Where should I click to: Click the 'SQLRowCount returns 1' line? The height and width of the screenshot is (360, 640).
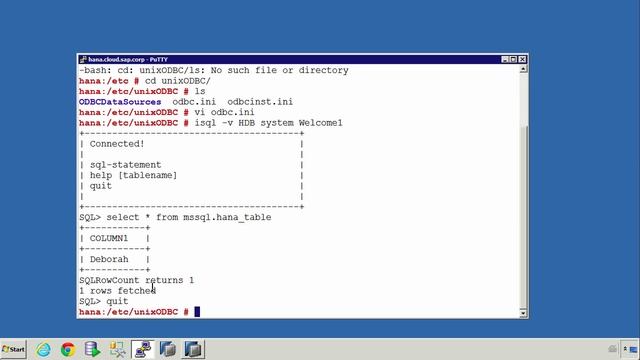[136, 280]
